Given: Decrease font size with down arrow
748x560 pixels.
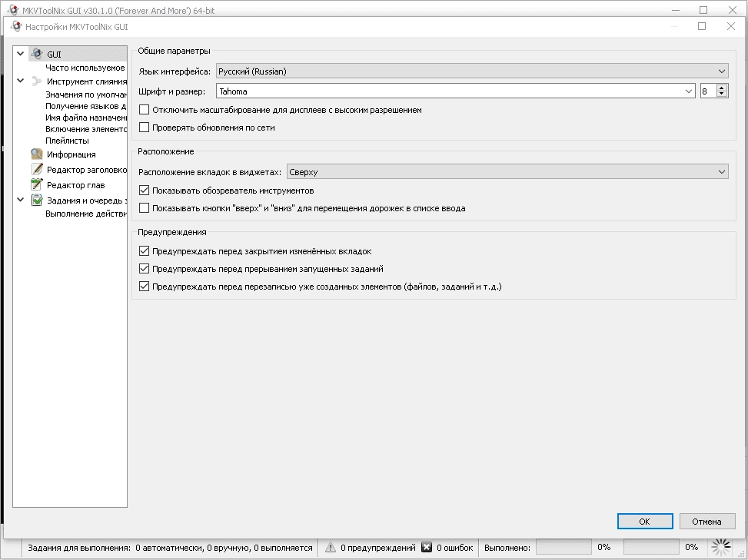Looking at the screenshot, I should [x=722, y=94].
